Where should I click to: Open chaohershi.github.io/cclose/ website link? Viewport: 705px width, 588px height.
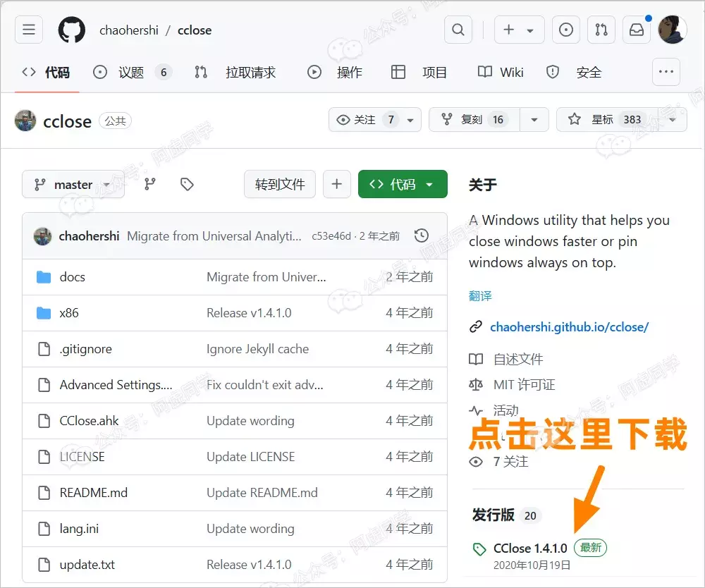(x=569, y=327)
